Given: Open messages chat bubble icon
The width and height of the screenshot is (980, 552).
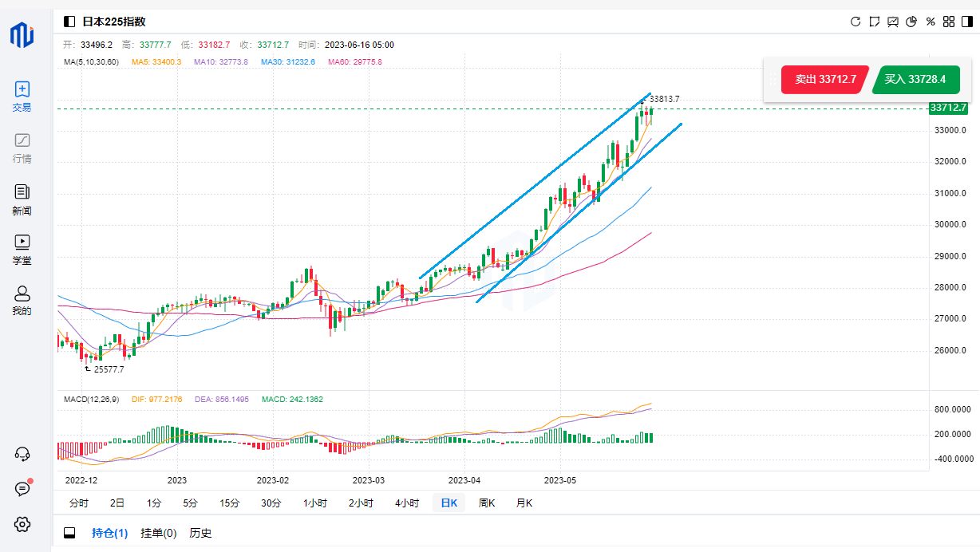Looking at the screenshot, I should pos(22,489).
